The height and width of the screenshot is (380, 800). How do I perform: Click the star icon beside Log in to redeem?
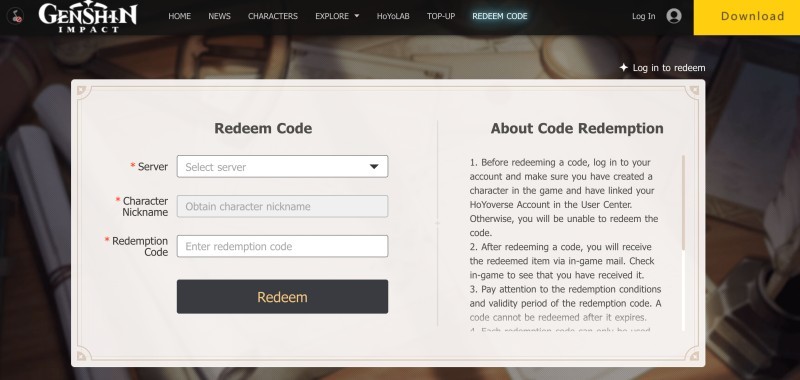(x=623, y=67)
